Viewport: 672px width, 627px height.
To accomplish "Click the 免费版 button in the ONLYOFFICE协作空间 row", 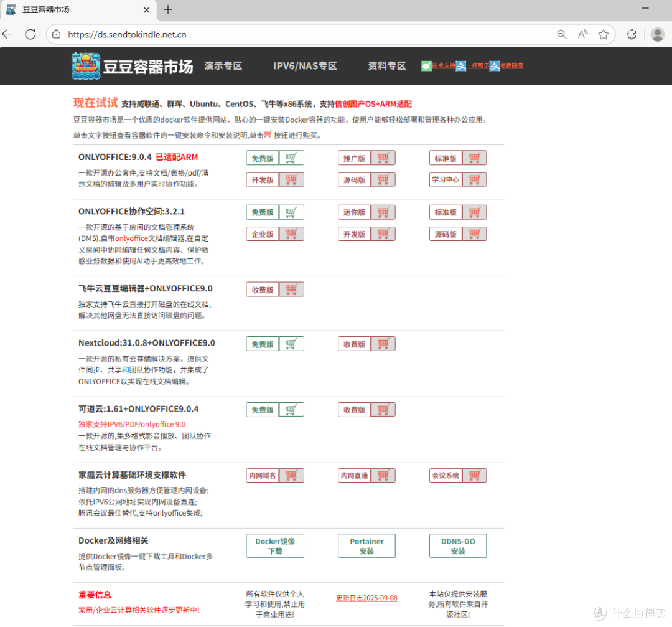I will [x=263, y=212].
